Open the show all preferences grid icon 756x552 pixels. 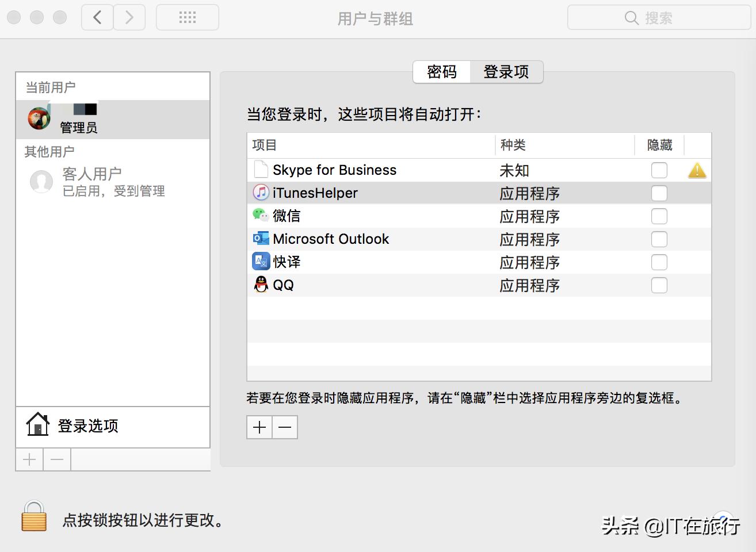(187, 17)
